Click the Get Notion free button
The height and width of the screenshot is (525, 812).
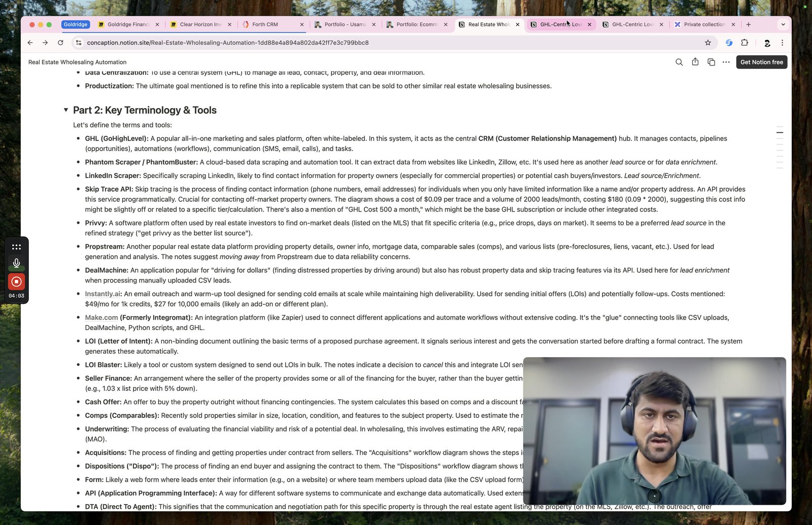click(761, 62)
